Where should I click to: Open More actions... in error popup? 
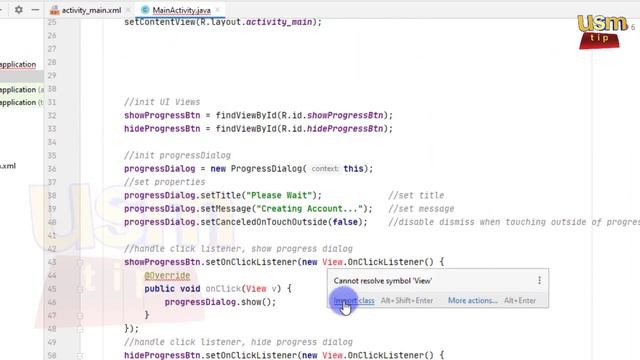tap(473, 300)
